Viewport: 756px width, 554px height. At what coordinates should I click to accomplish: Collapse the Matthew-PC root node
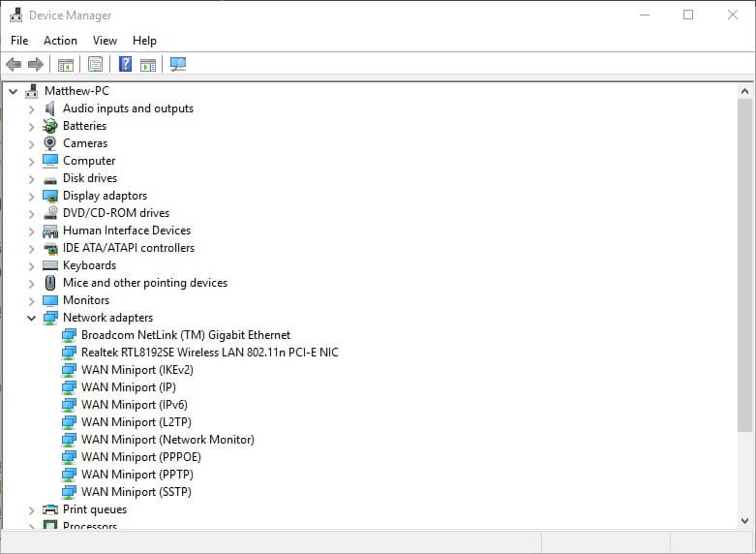point(13,91)
